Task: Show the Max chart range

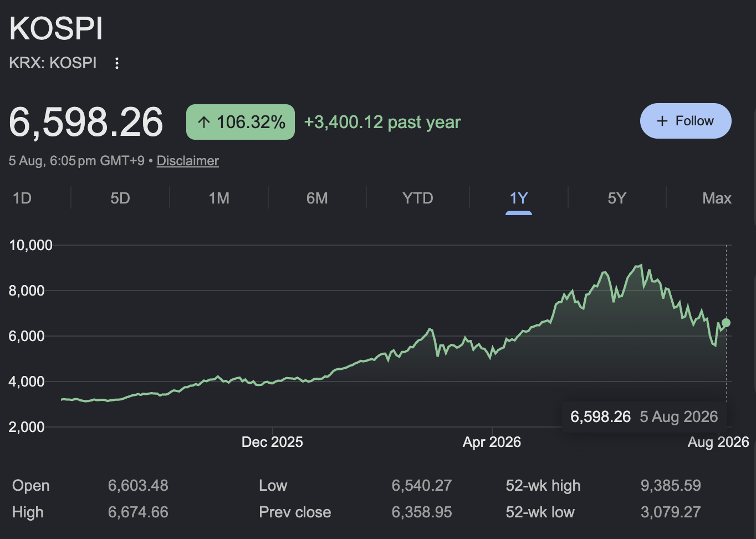Action: [x=717, y=198]
